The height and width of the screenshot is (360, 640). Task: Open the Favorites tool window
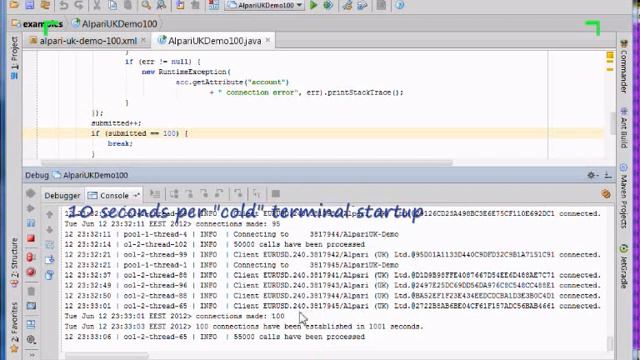14,327
